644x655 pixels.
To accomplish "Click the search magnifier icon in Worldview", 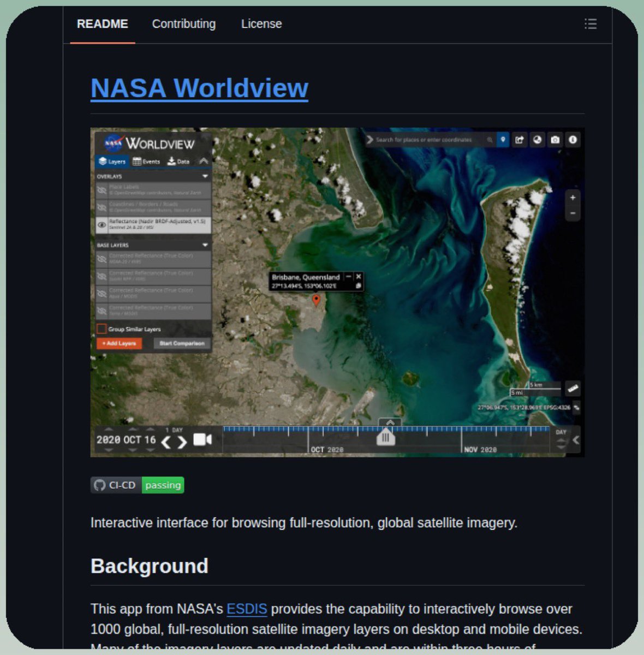I will [x=490, y=140].
